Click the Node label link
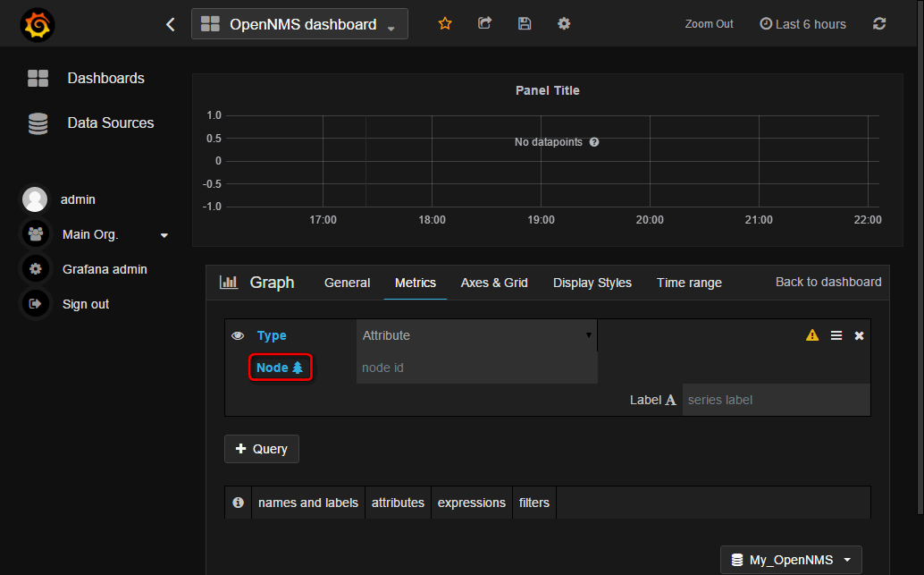 pos(273,368)
